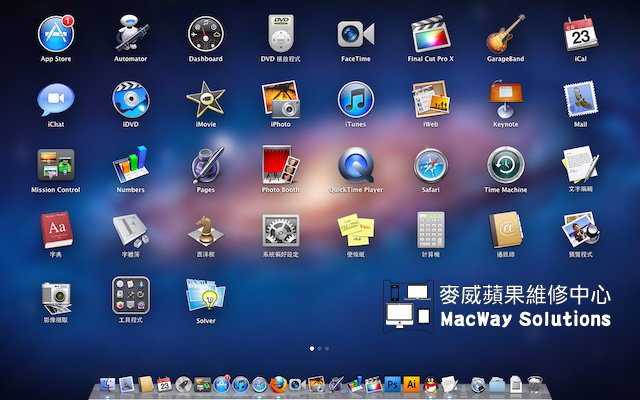Open the iDVD app
Screen dimensions: 640x400
point(131,100)
